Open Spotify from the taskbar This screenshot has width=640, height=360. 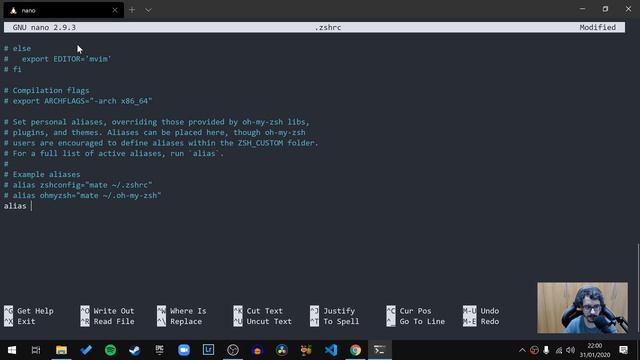tap(110, 350)
